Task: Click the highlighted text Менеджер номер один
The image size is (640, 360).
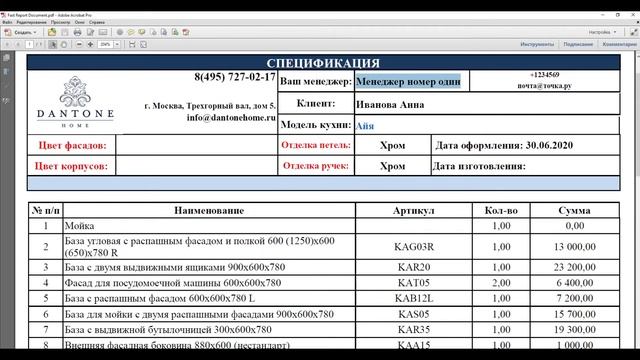Action: pos(408,81)
